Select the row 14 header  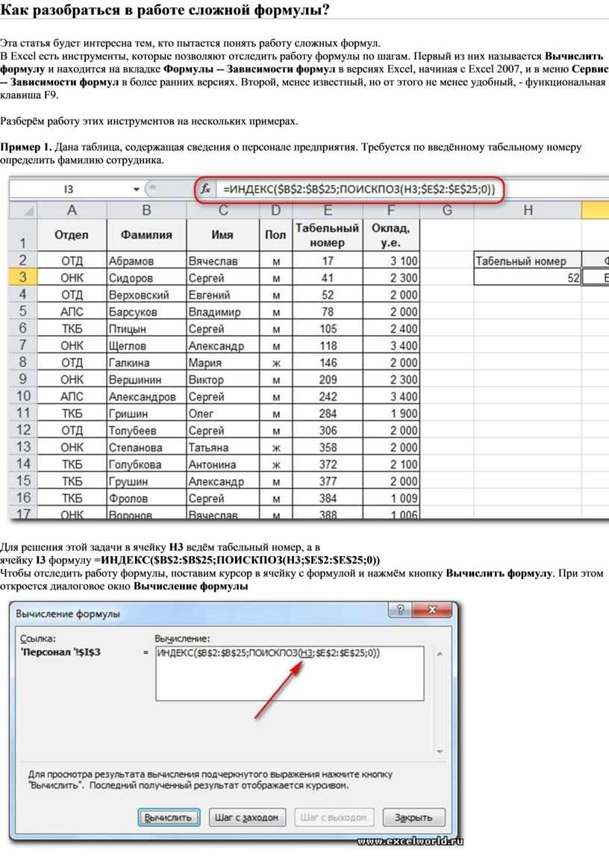coord(23,464)
